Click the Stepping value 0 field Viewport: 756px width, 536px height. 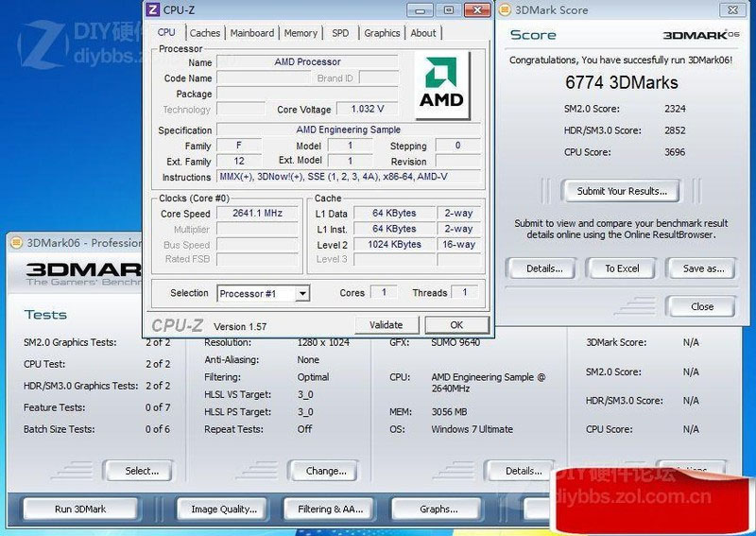click(457, 146)
